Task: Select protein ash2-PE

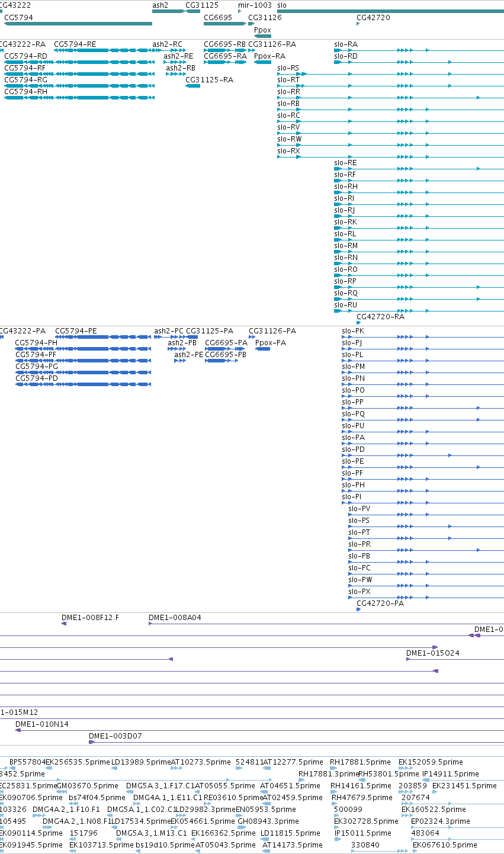Action: (188, 355)
